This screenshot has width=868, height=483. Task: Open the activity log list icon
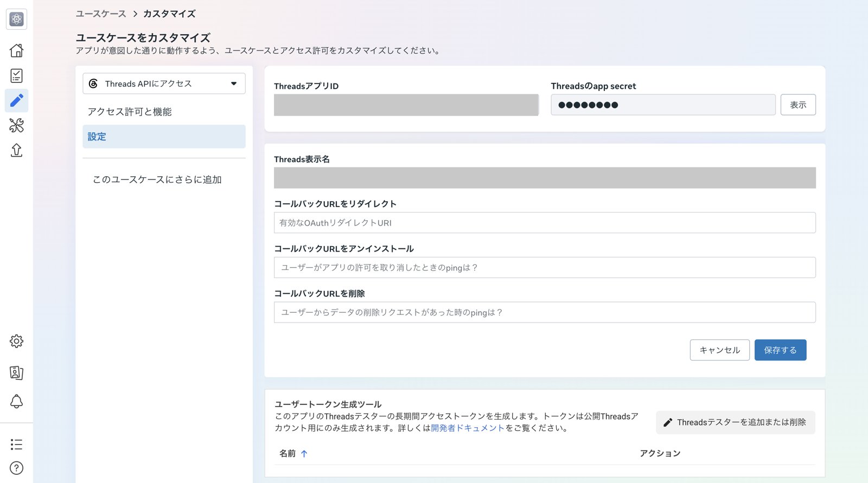click(x=16, y=445)
